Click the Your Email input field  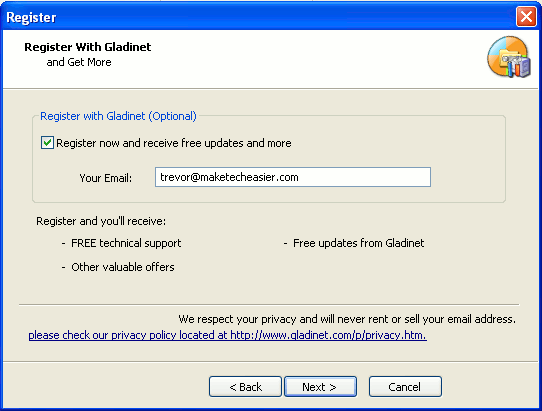(x=293, y=177)
